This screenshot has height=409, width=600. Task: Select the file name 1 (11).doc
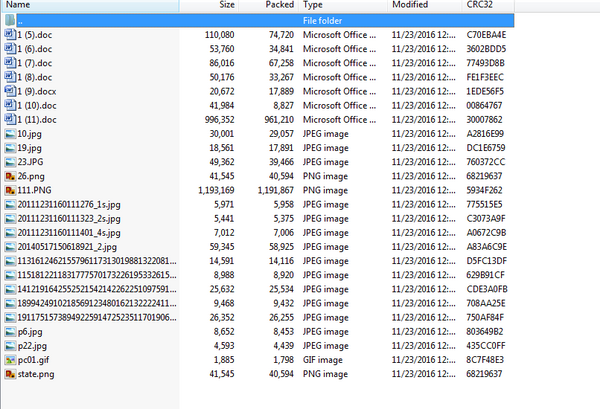pyautogui.click(x=37, y=120)
